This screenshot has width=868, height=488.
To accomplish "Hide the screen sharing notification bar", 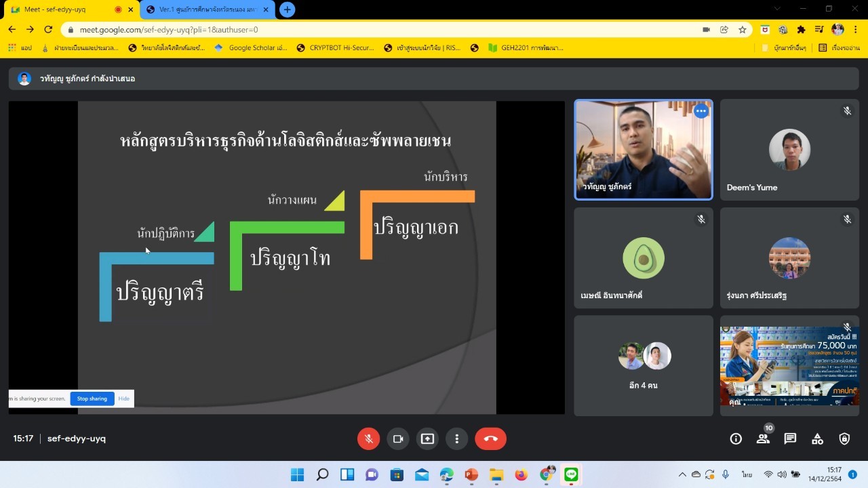I will point(124,399).
